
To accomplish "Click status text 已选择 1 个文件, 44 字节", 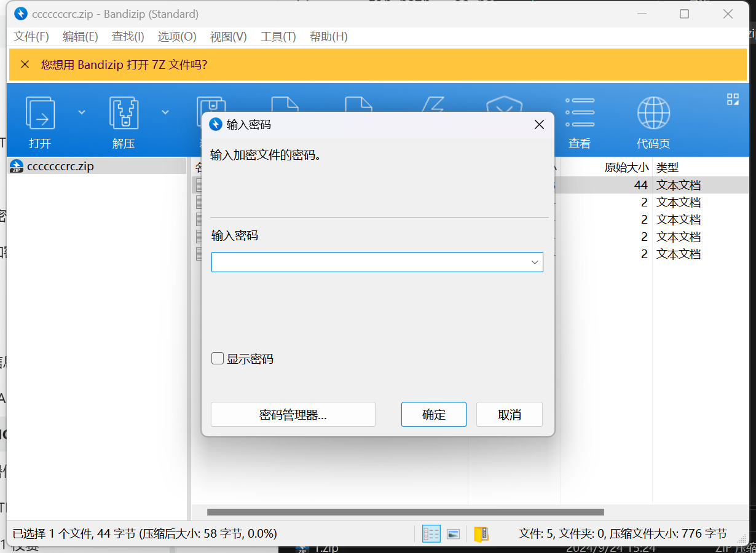I will click(x=74, y=534).
